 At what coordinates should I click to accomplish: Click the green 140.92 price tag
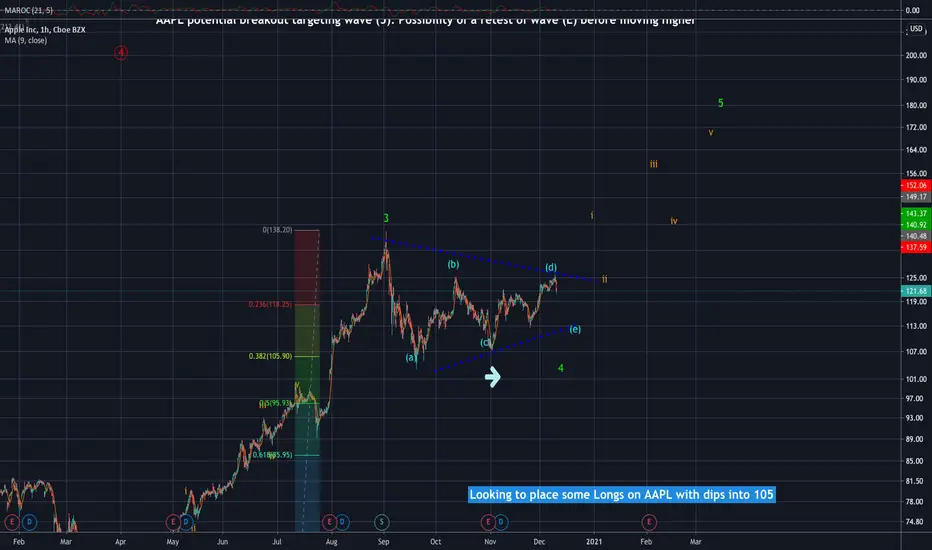click(x=916, y=225)
